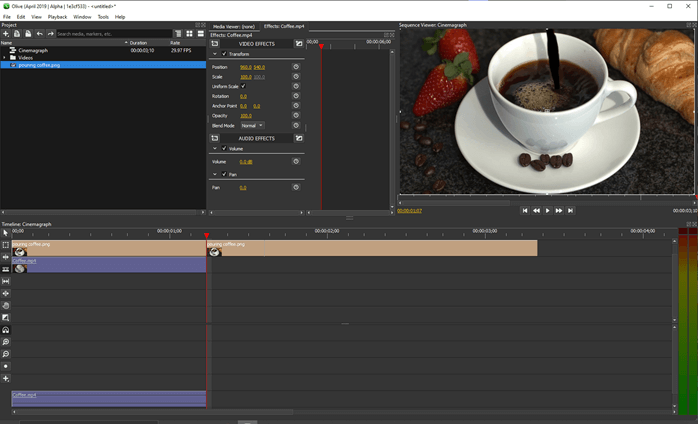The width and height of the screenshot is (698, 424).
Task: Toggle the Snapping headphone-shaped icon
Action: 5,330
